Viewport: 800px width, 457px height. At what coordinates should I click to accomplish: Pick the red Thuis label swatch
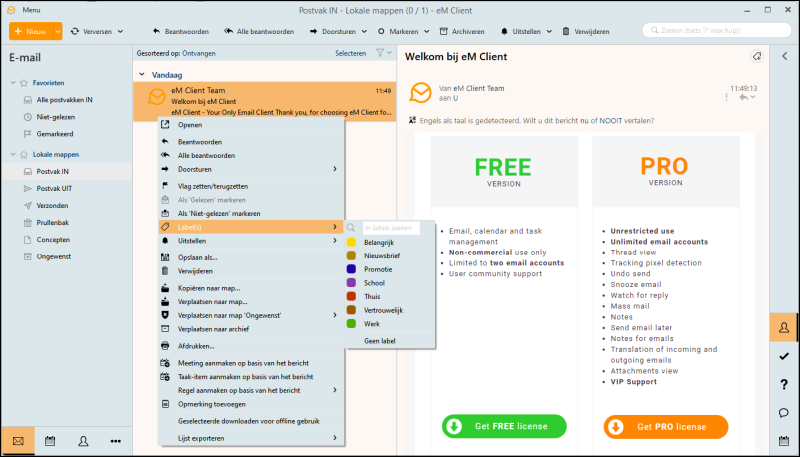tap(351, 296)
